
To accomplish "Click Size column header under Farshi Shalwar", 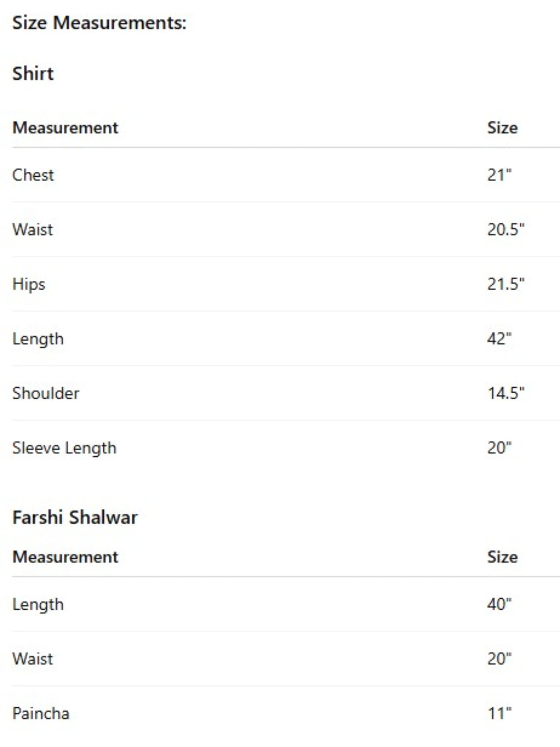I will (x=502, y=557).
